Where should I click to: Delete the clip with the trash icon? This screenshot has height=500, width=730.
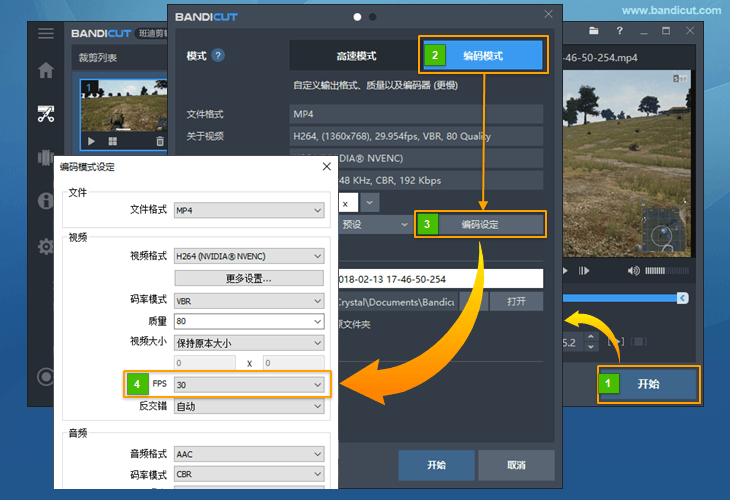click(160, 141)
